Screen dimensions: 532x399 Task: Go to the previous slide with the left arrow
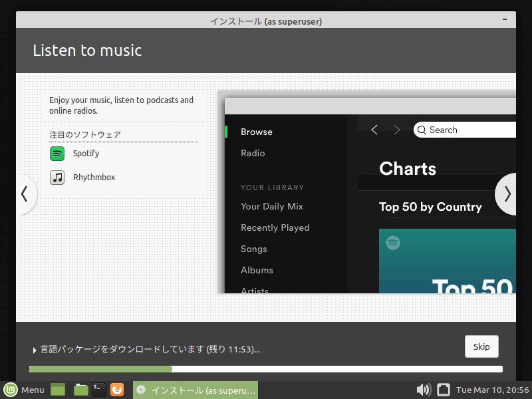pyautogui.click(x=25, y=194)
